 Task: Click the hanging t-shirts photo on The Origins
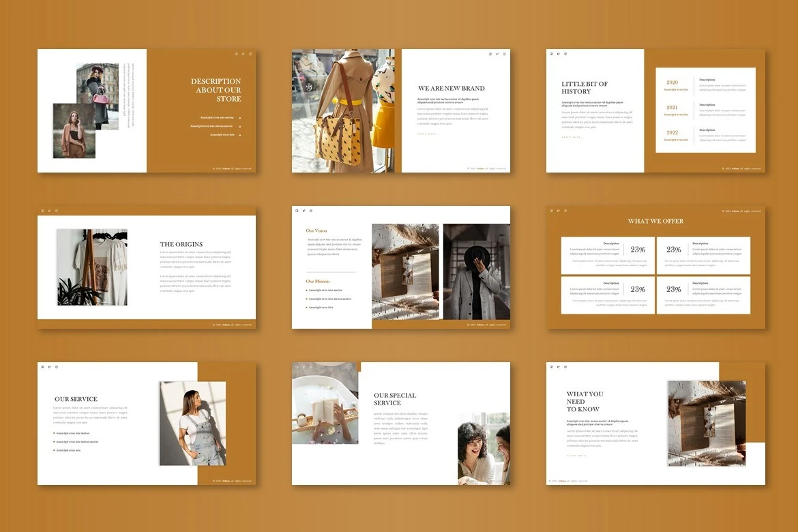coord(92,267)
